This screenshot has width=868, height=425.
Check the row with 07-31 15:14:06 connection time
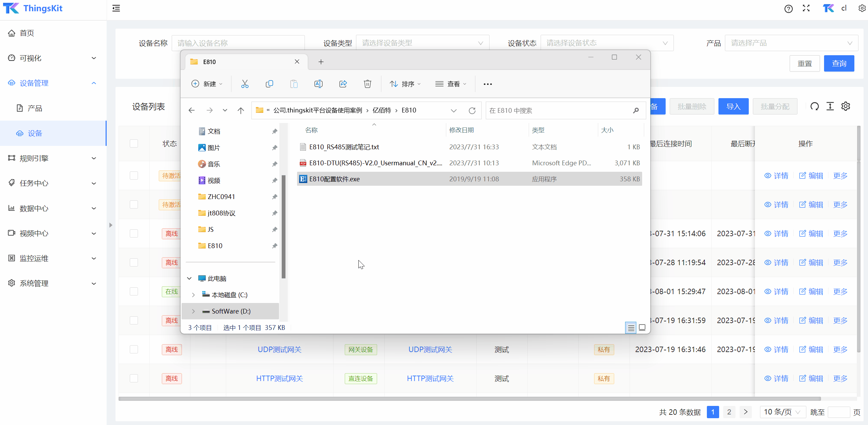click(x=134, y=233)
